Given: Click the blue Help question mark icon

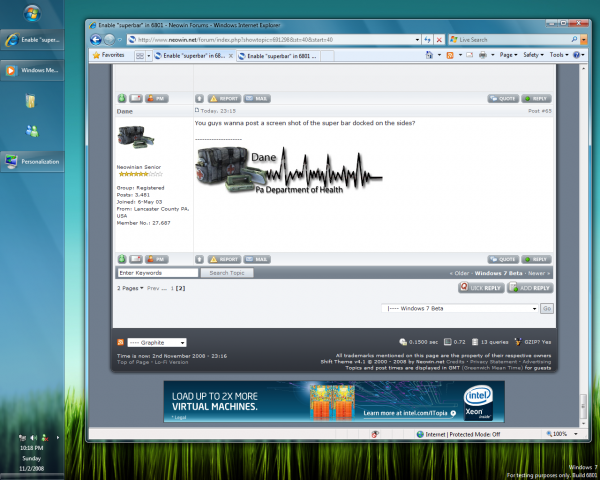Looking at the screenshot, I should pyautogui.click(x=576, y=55).
